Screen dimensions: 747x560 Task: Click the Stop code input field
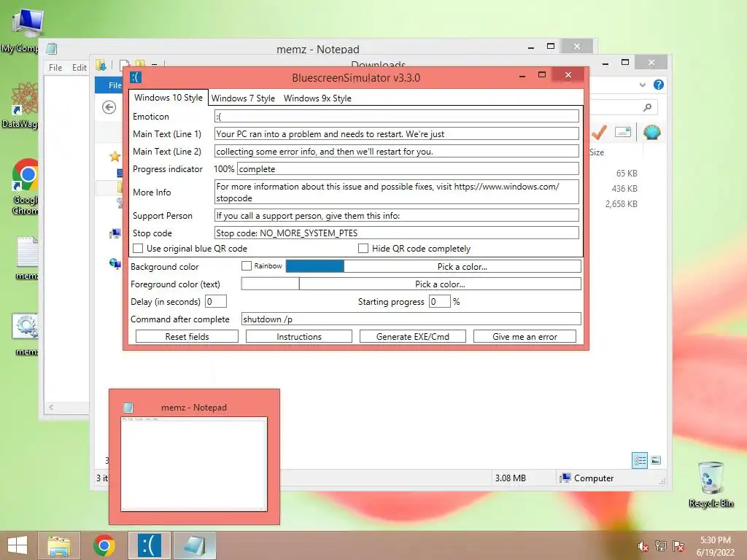coord(396,233)
